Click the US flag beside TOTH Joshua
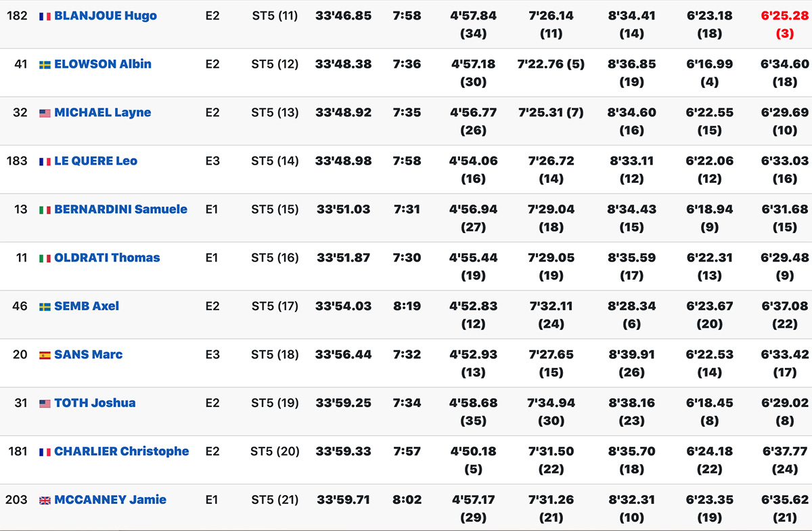Viewport: 812px width, 531px height. click(45, 404)
